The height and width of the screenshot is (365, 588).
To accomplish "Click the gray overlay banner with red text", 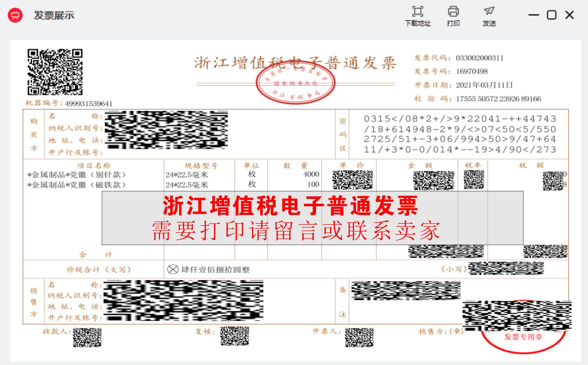I will click(312, 218).
